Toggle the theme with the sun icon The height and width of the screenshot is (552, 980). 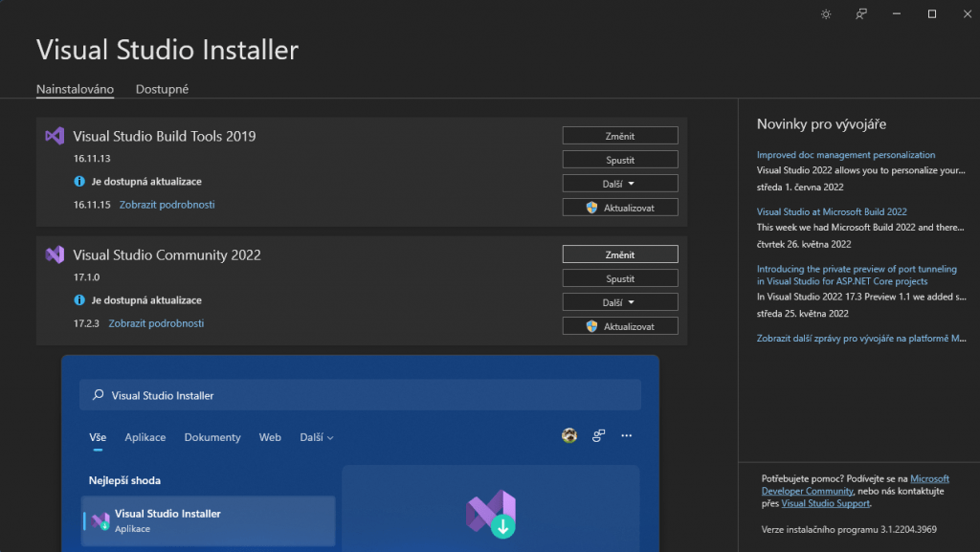(826, 13)
